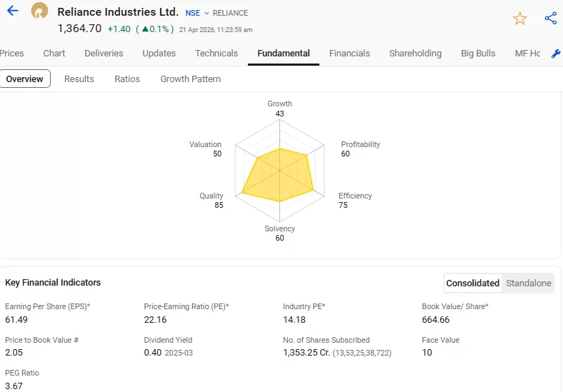Click the Industry PE value 14.18
The width and height of the screenshot is (563, 392).
coord(294,319)
